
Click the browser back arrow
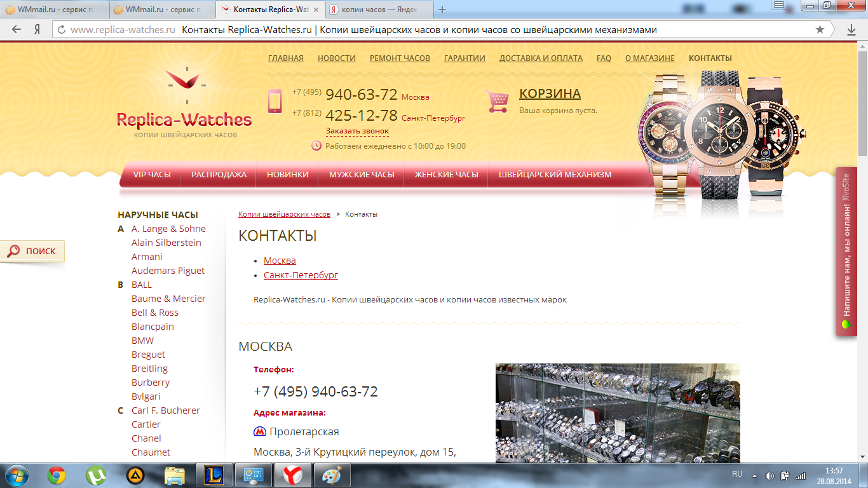17,29
